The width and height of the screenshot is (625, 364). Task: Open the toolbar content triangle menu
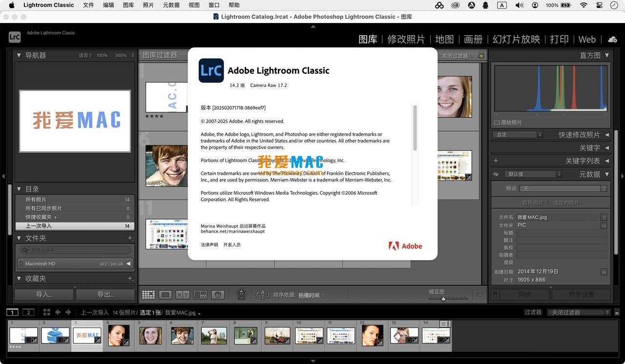tap(480, 295)
